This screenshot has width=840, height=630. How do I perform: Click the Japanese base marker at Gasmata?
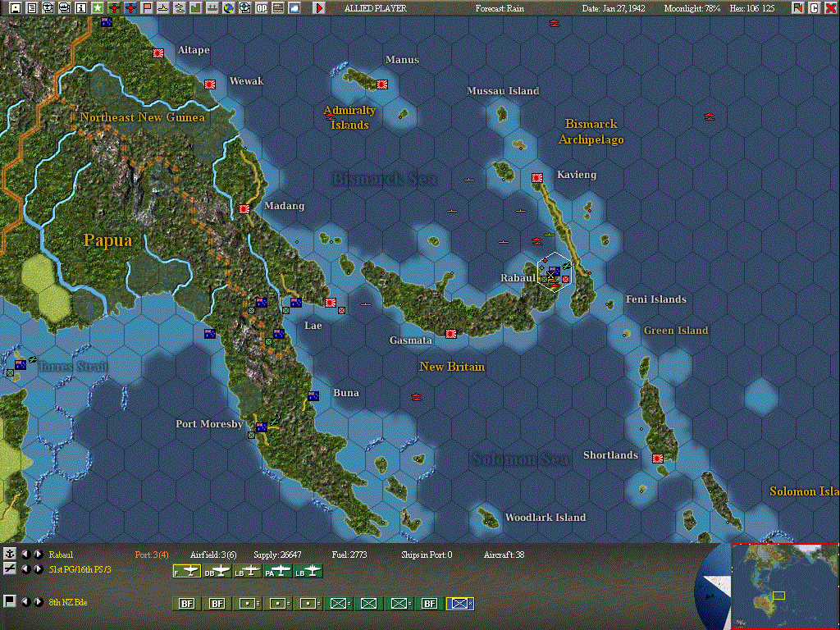pyautogui.click(x=451, y=334)
